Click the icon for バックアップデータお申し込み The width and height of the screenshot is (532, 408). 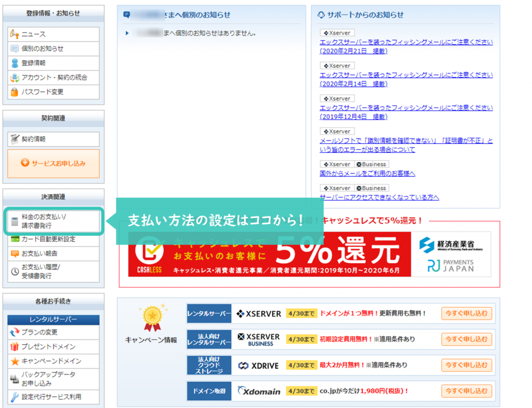pos(15,379)
